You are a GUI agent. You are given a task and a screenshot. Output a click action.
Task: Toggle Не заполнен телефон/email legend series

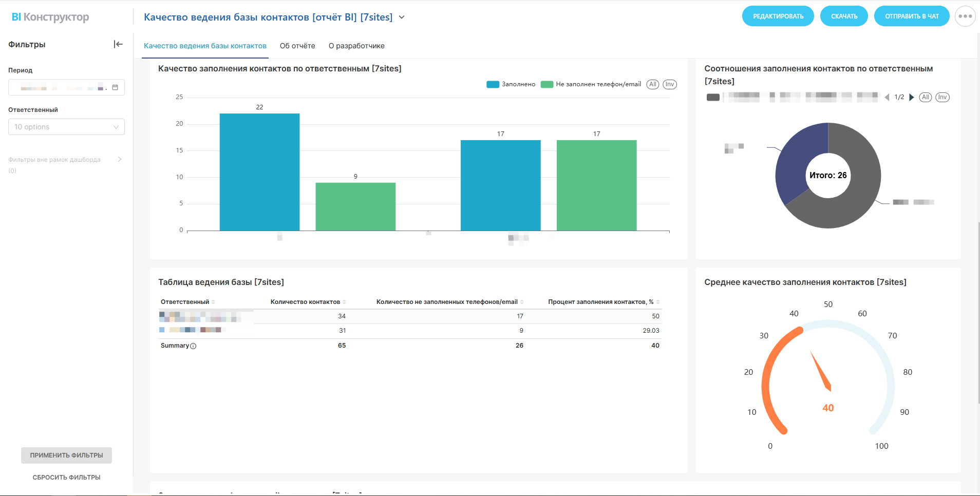[591, 84]
